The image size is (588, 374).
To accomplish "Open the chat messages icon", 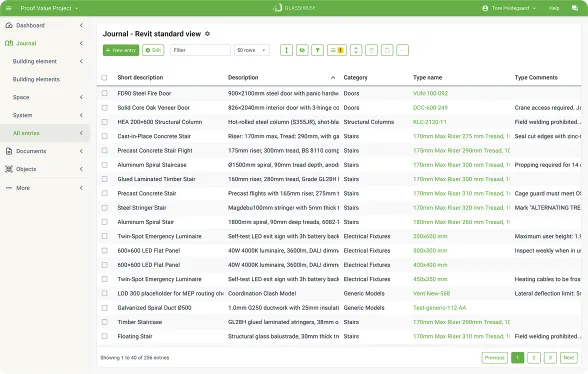I will pos(574,8).
